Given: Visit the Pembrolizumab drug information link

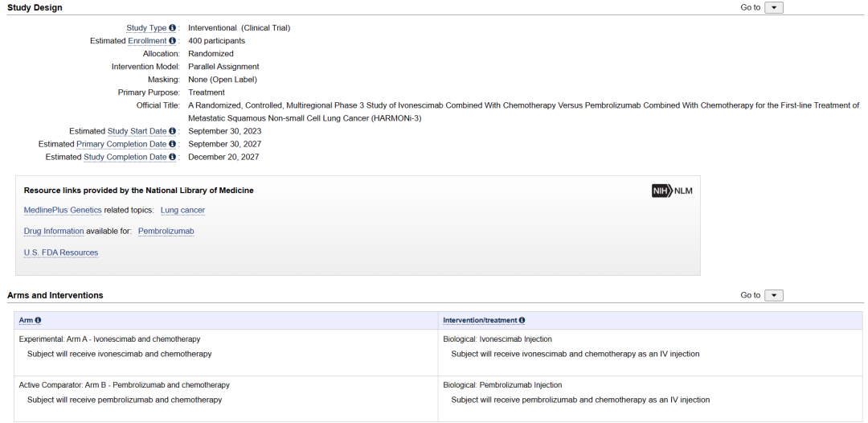Looking at the screenshot, I should (166, 231).
